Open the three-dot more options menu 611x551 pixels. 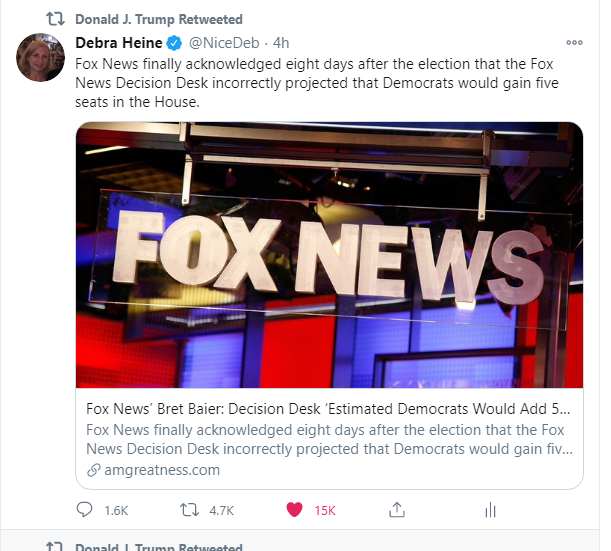(x=574, y=42)
